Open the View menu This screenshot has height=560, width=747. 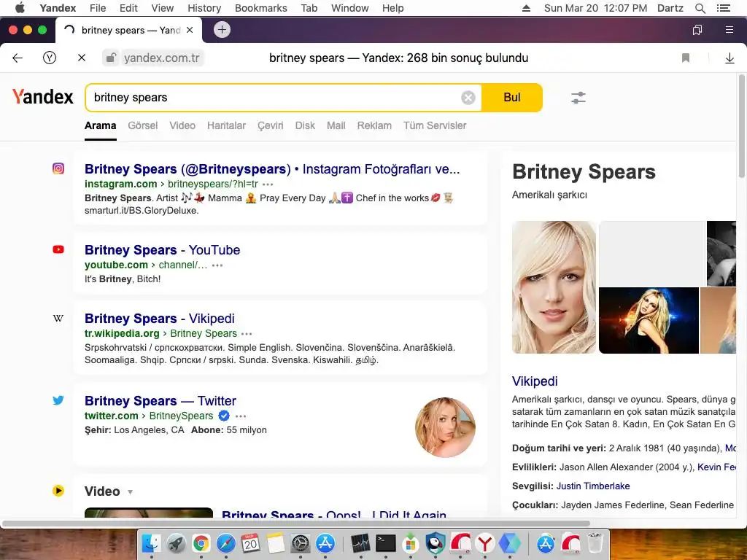(x=163, y=8)
